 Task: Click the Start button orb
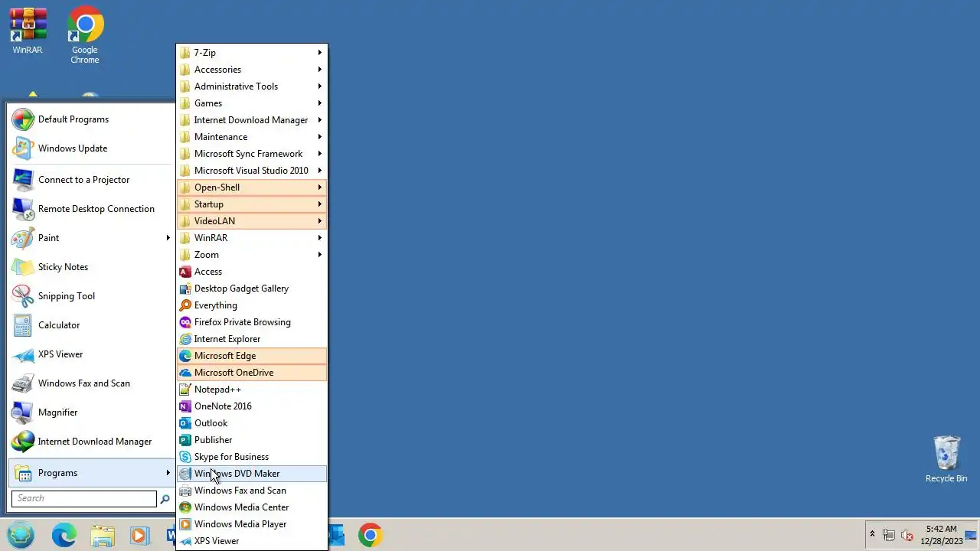click(x=21, y=534)
